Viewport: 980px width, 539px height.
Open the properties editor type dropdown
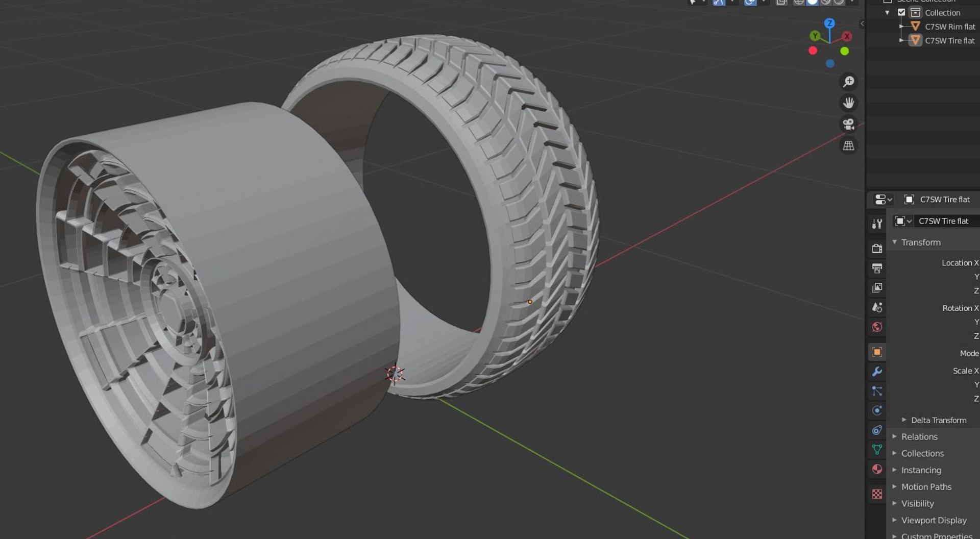coord(883,200)
